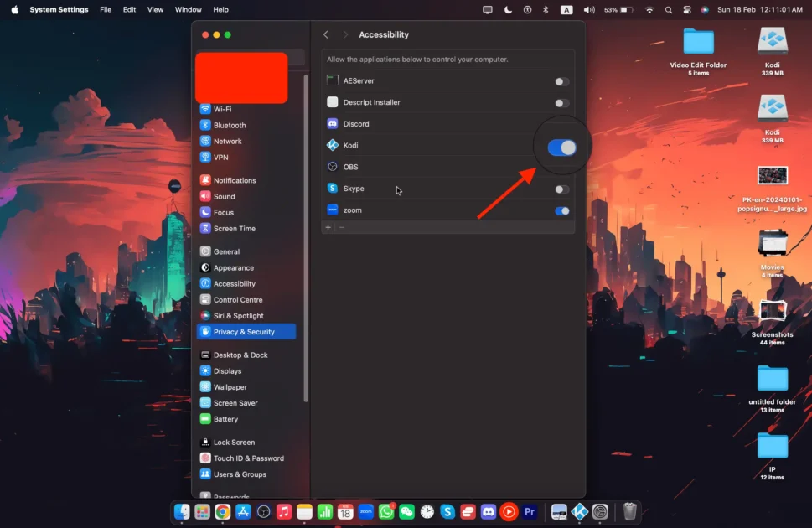The image size is (812, 528).
Task: Open the Window menu
Action: [188, 9]
